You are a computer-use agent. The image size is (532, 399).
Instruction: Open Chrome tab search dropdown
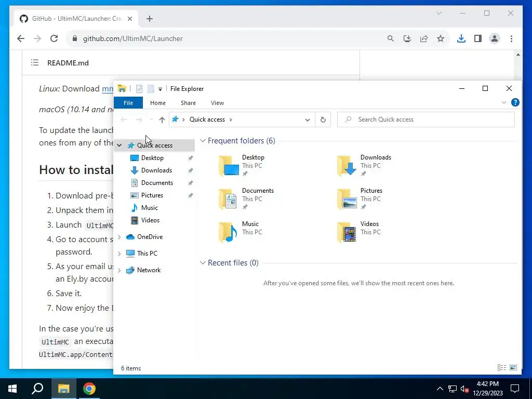tap(439, 13)
